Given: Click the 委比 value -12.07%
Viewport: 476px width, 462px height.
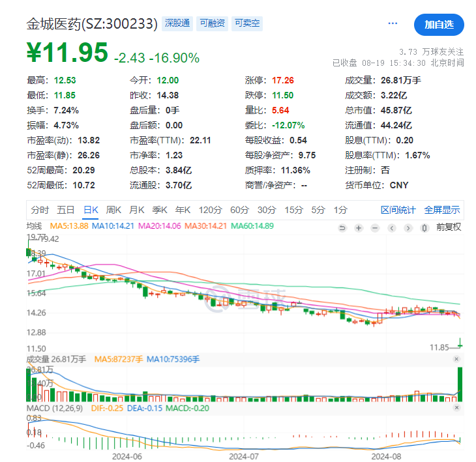Looking at the screenshot, I should [x=288, y=125].
